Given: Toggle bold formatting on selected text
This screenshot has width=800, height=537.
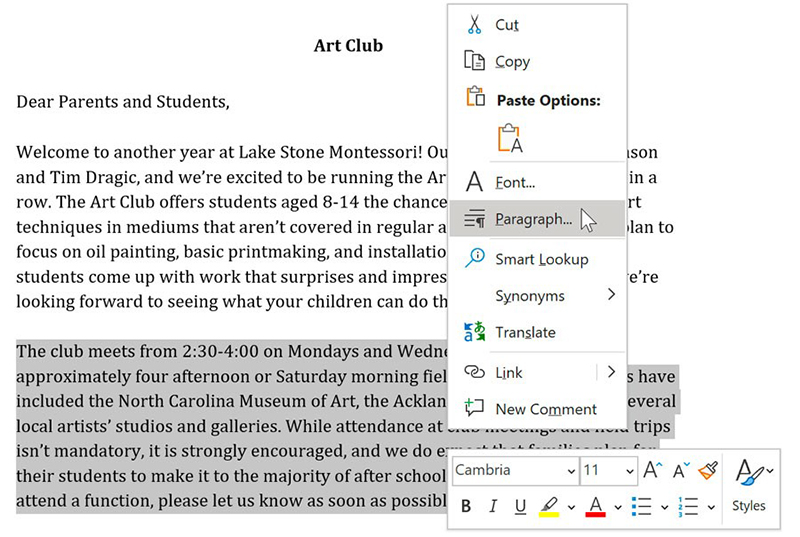Looking at the screenshot, I should tap(466, 507).
